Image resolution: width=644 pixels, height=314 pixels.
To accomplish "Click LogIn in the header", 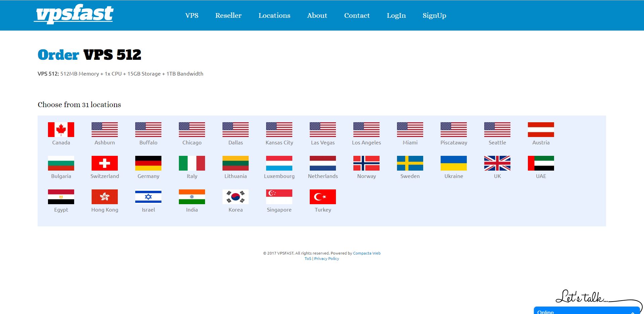I will point(396,15).
